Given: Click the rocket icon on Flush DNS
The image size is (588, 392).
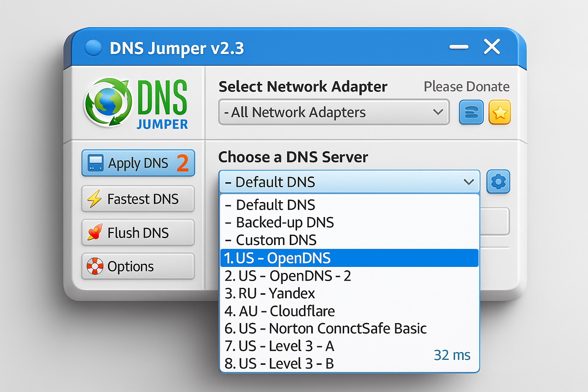Looking at the screenshot, I should [x=95, y=232].
